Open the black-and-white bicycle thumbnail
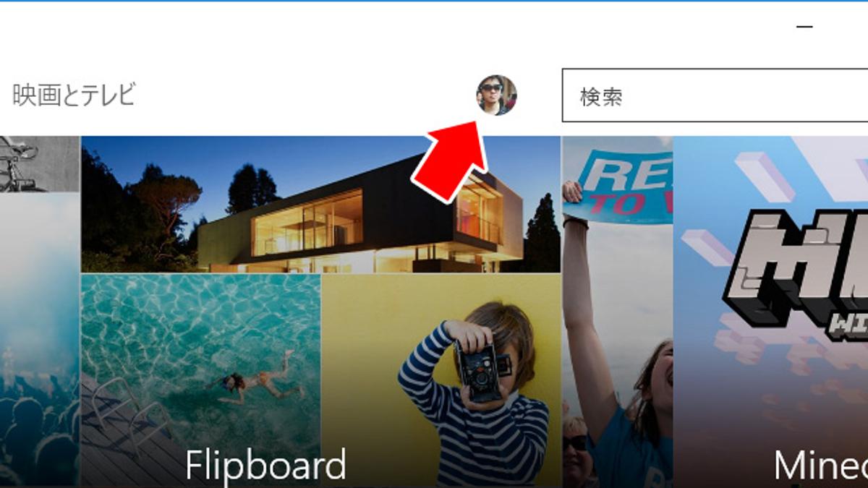The image size is (868, 488). pos(39,164)
